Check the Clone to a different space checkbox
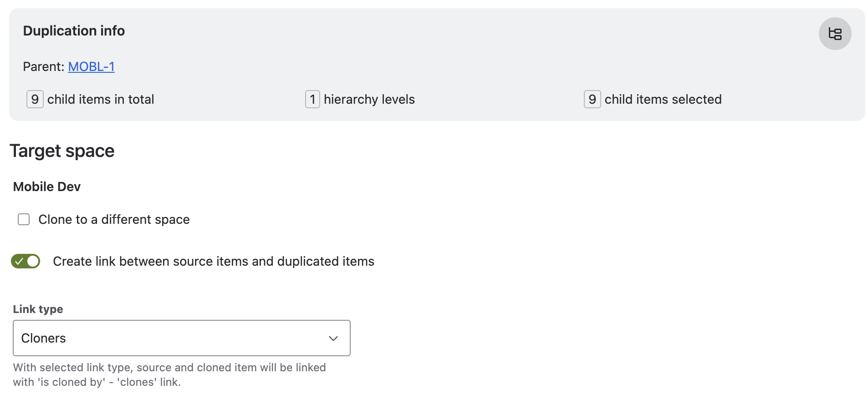The image size is (868, 404). click(x=24, y=219)
